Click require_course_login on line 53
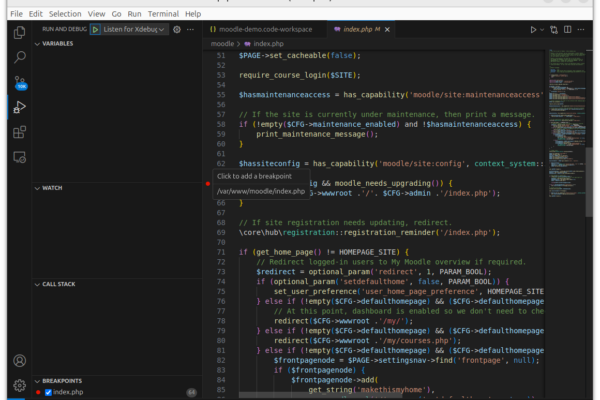600x400 pixels. click(x=285, y=75)
